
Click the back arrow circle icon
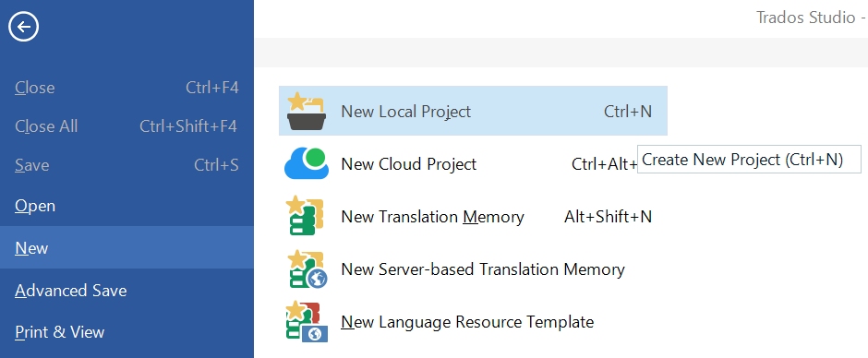point(23,27)
